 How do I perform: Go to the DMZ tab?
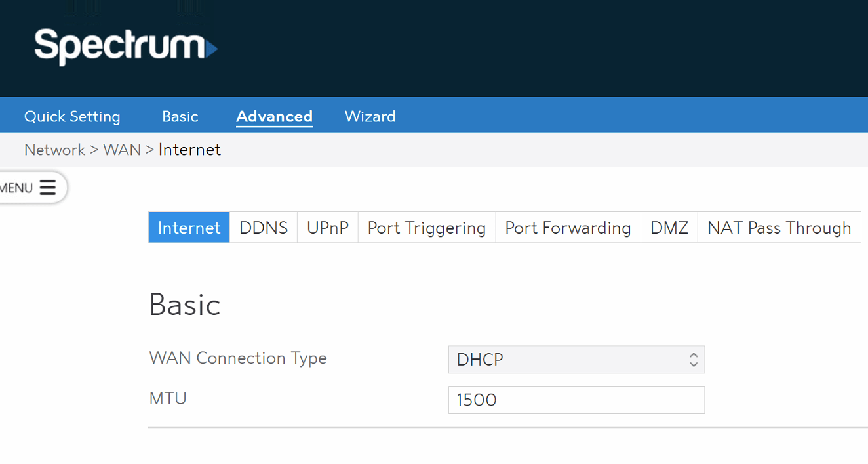(x=669, y=228)
